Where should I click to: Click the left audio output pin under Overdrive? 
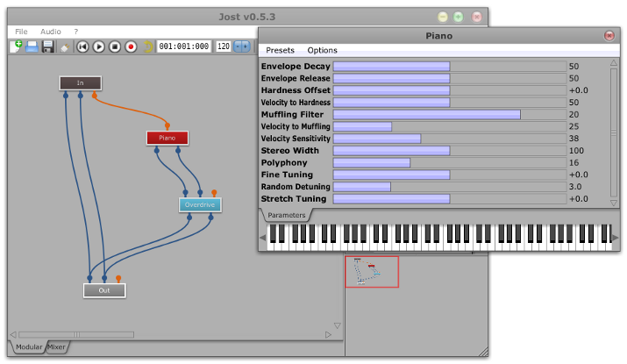[189, 218]
